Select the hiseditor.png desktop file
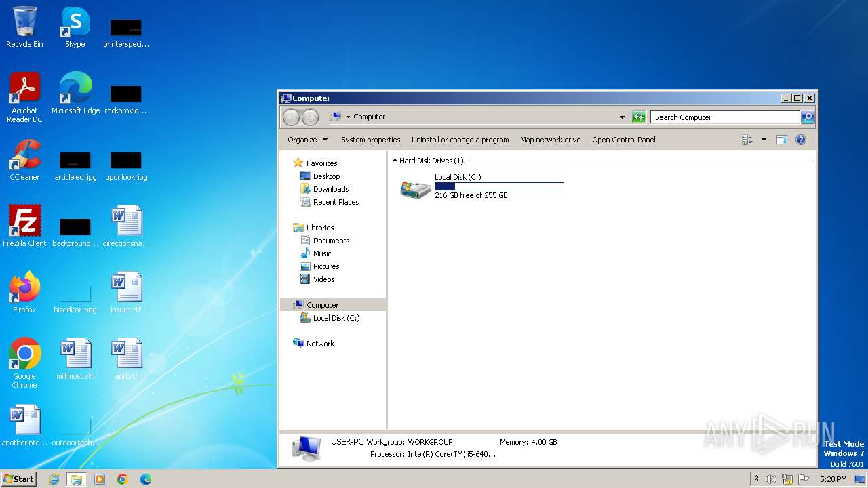The width and height of the screenshot is (868, 488). [x=75, y=298]
